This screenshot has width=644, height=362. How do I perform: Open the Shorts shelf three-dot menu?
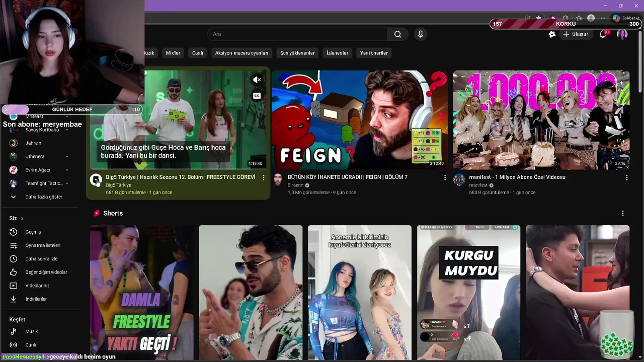(x=623, y=213)
